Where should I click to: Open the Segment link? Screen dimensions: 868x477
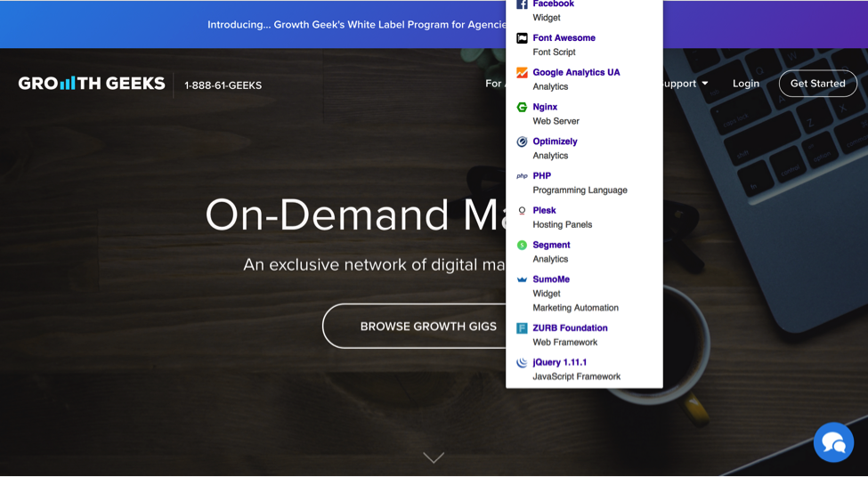click(551, 245)
